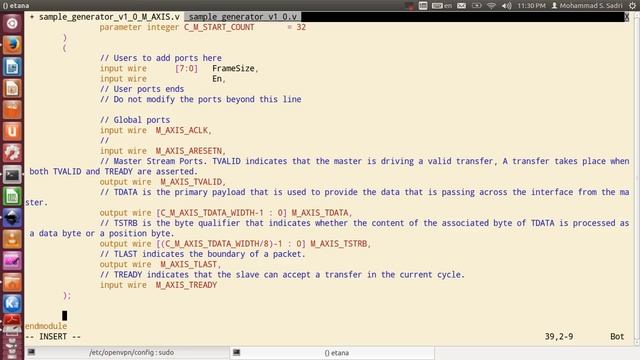Click on M_AXIS_TSTRB output port
The height and width of the screenshot is (360, 640).
[340, 244]
